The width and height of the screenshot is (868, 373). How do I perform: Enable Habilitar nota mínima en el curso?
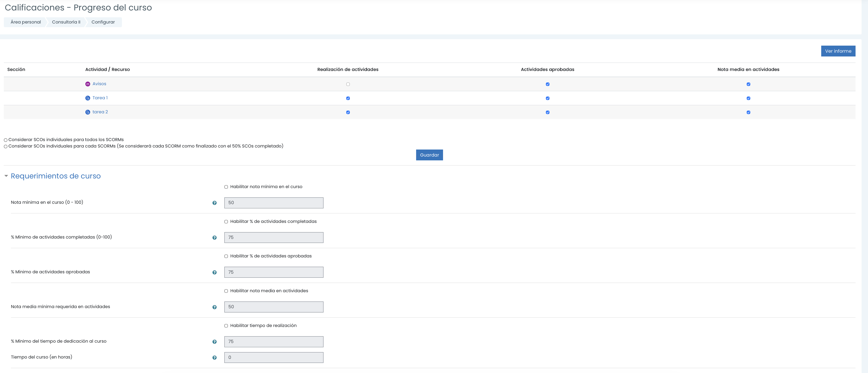pyautogui.click(x=226, y=187)
